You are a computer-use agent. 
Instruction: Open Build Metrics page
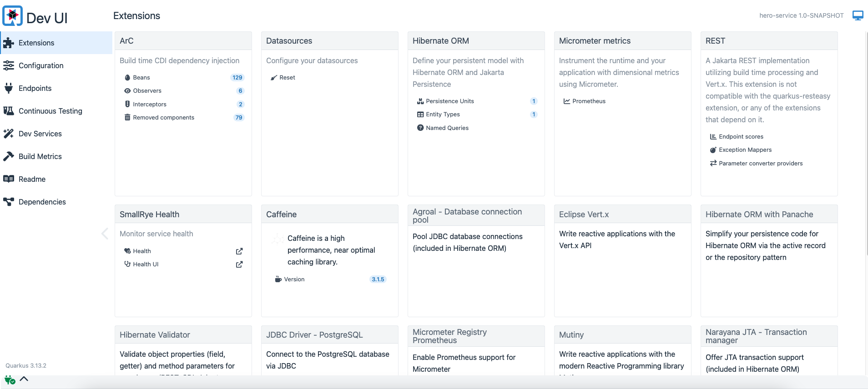pyautogui.click(x=56, y=156)
